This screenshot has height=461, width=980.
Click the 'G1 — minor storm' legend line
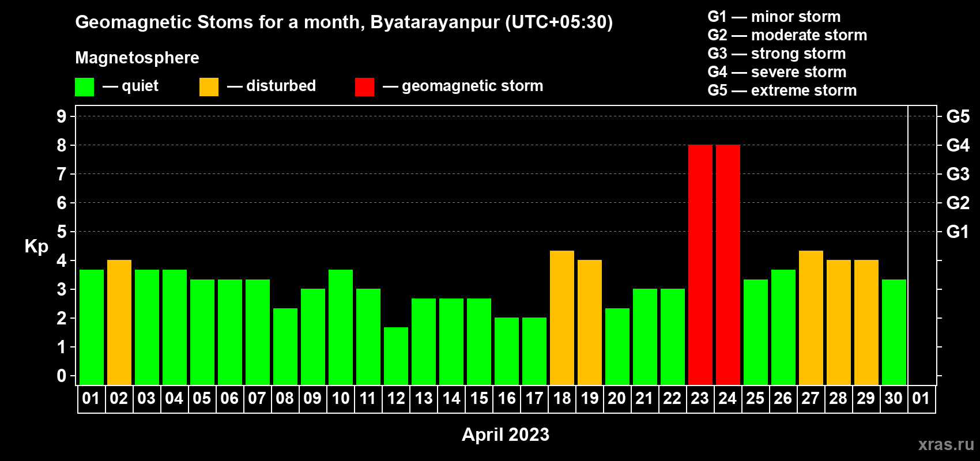[x=774, y=17]
